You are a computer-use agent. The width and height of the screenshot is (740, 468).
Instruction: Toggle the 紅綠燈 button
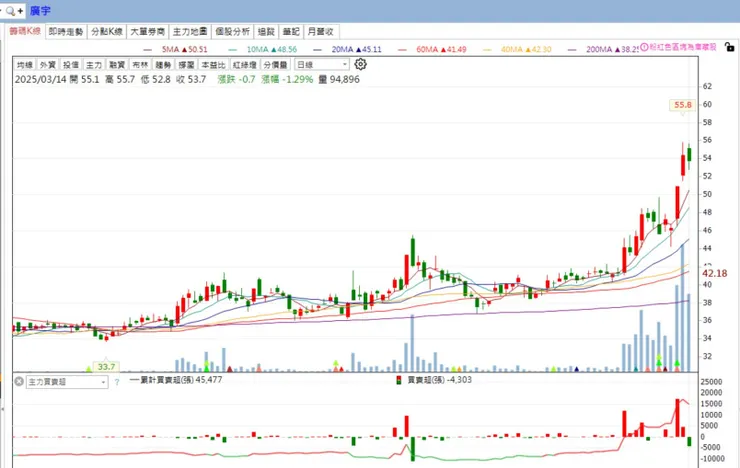[x=244, y=65]
